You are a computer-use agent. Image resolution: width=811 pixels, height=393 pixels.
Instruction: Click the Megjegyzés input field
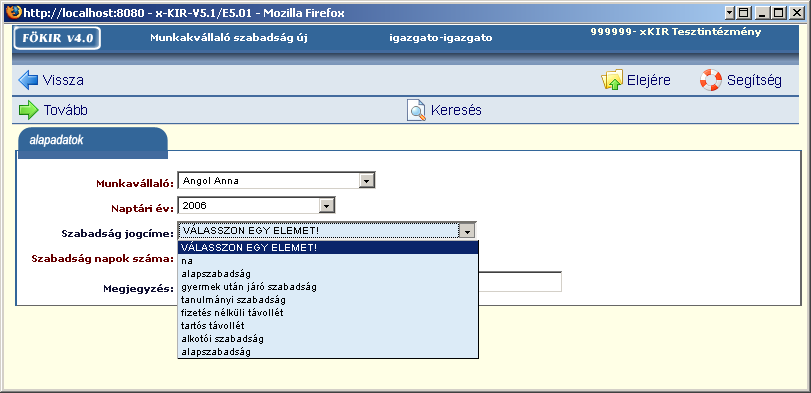[x=520, y=282]
